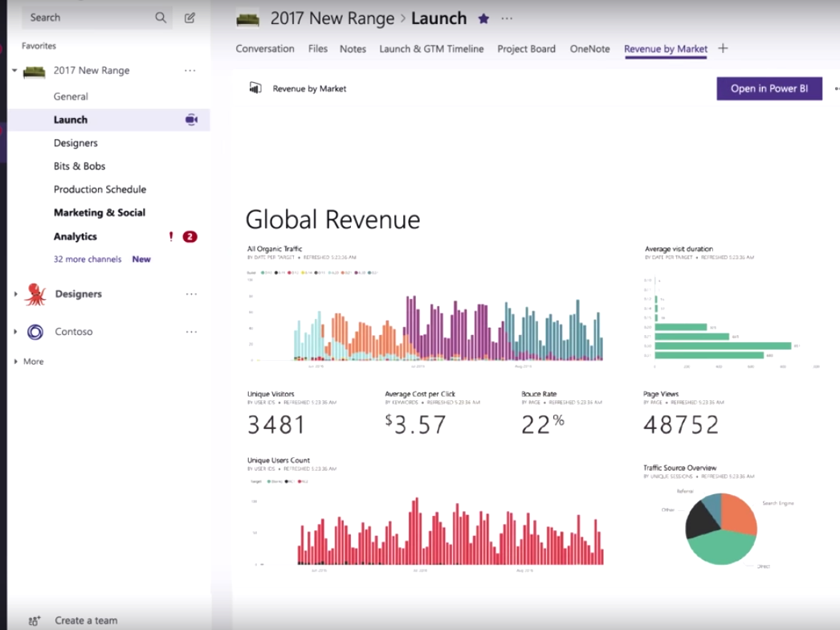Open more options for 2017 New Range team

(x=190, y=70)
